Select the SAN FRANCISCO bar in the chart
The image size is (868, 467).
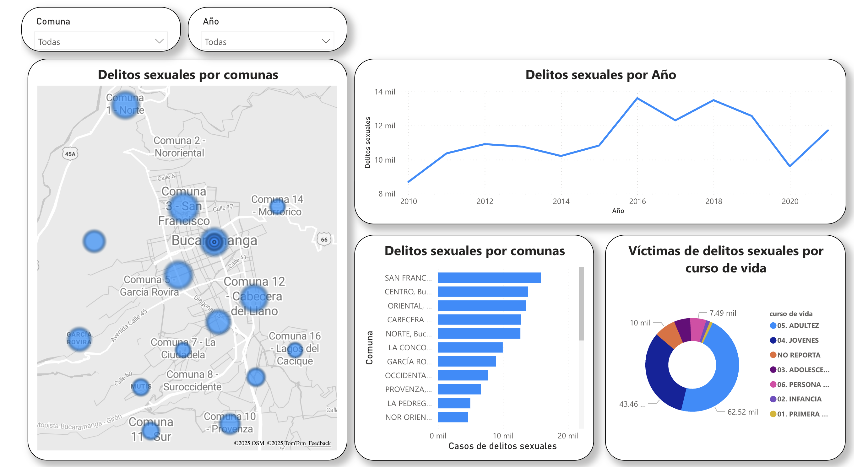coord(489,277)
